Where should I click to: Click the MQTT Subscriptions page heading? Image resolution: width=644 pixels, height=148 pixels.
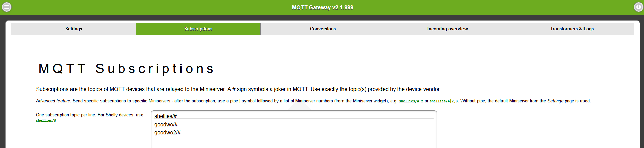coord(126,69)
